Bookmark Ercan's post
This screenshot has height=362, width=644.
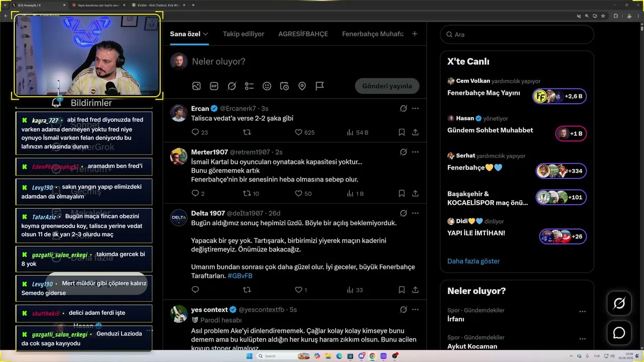401,132
